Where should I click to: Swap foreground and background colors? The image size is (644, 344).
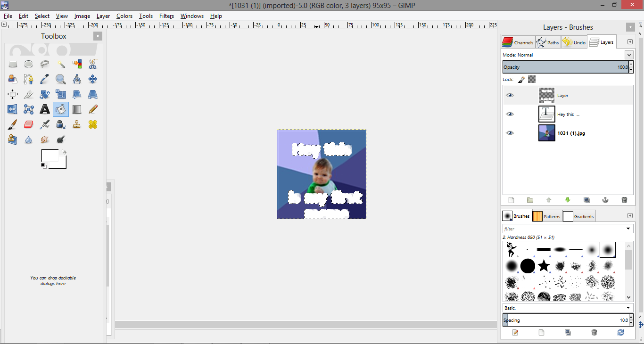tap(63, 152)
